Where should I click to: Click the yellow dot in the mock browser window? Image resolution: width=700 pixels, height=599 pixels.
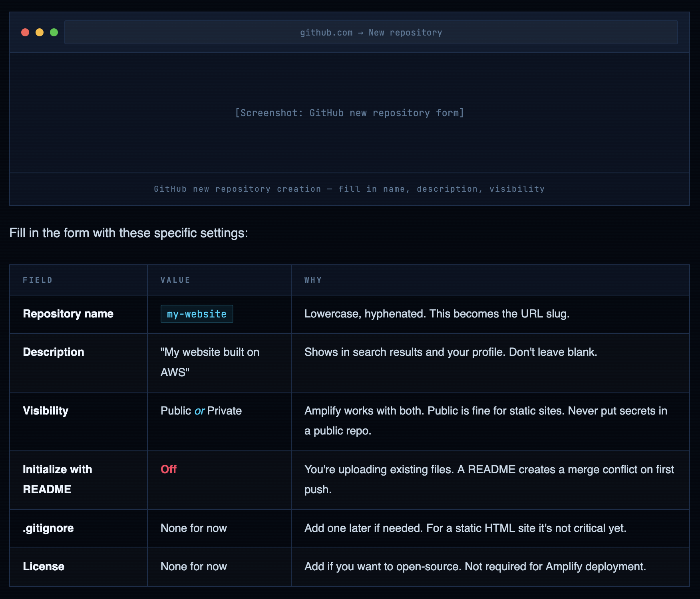[x=40, y=32]
